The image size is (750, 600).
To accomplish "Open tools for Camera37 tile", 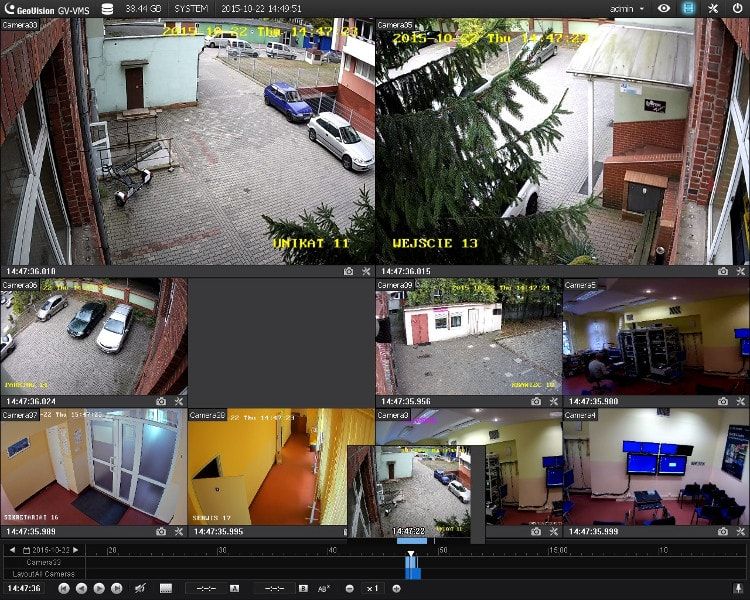I will click(179, 532).
